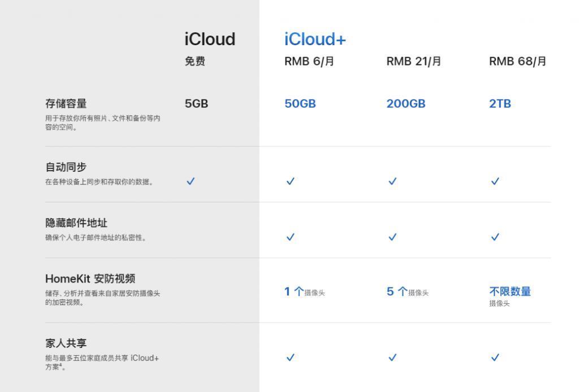Click the 200GB plan's 隐藏邮件地址 checkmark
This screenshot has height=392, width=579.
tap(392, 237)
